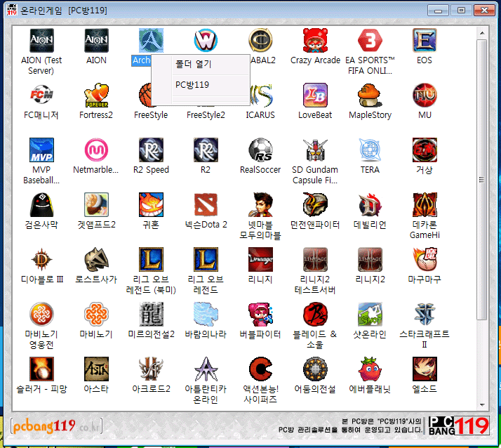This screenshot has height=448, width=501.
Task: Open the 아크로드2 icon
Action: (151, 369)
